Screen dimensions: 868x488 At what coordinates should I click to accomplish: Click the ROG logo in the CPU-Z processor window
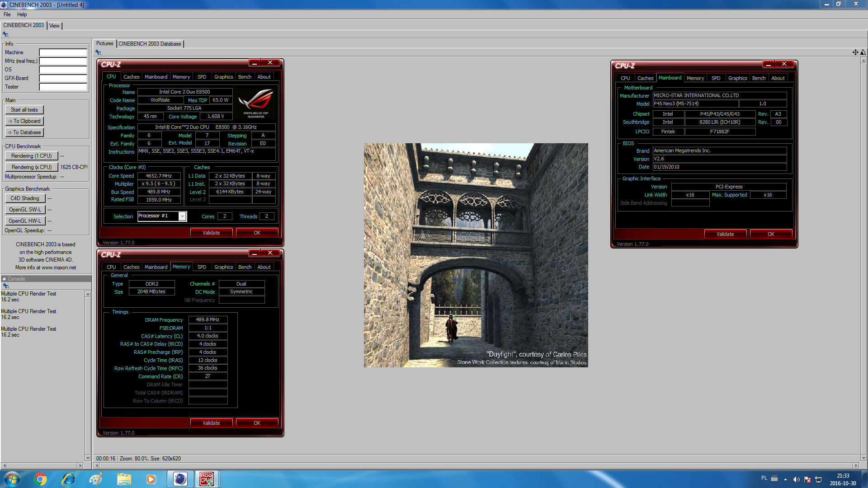point(256,103)
